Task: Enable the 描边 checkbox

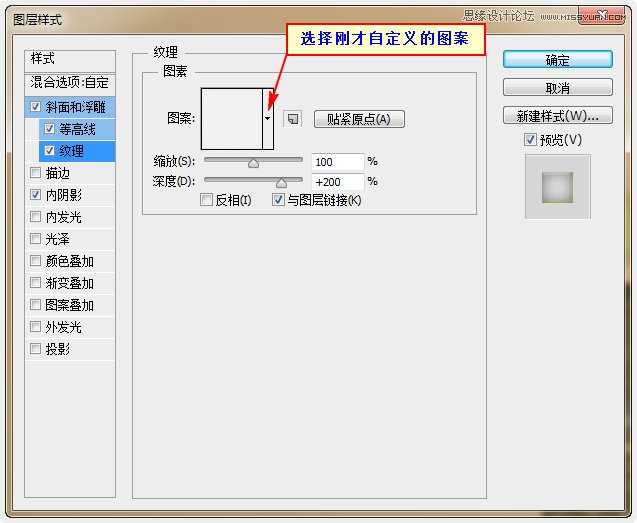Action: [35, 173]
